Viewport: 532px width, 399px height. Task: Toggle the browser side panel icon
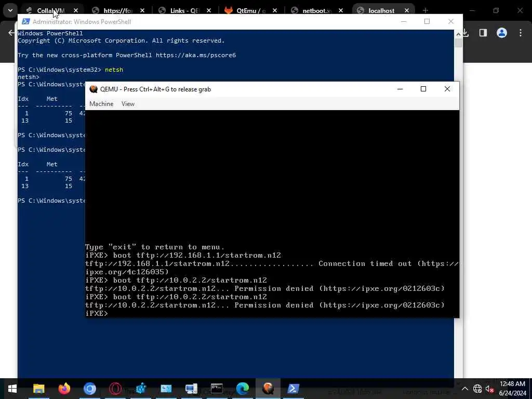[x=483, y=33]
